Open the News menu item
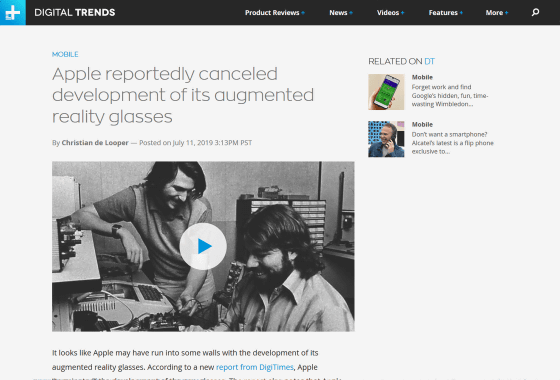The height and width of the screenshot is (380, 560). tap(338, 13)
